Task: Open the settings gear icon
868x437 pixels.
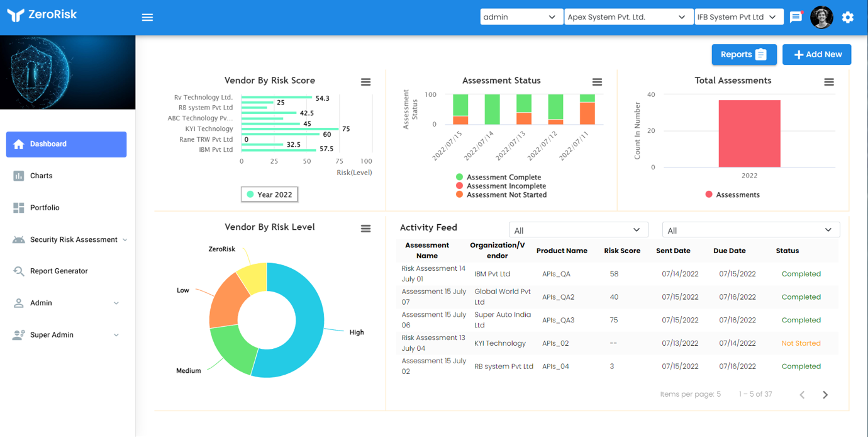Action: tap(848, 17)
